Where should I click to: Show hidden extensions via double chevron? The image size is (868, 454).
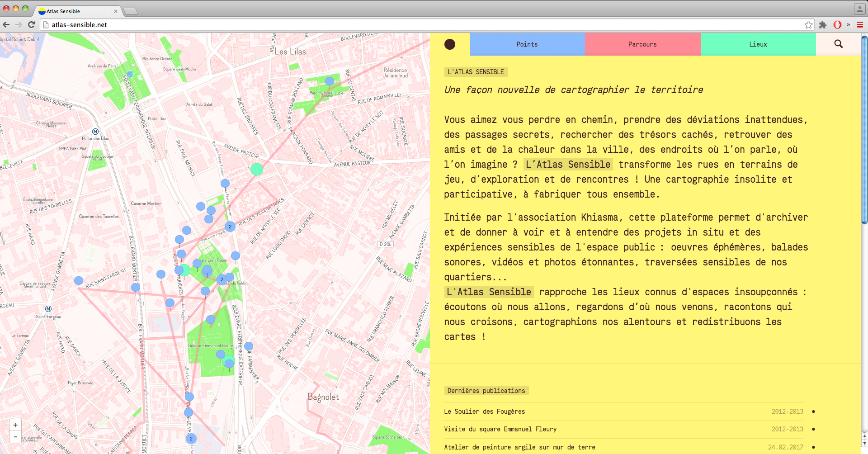pos(849,25)
